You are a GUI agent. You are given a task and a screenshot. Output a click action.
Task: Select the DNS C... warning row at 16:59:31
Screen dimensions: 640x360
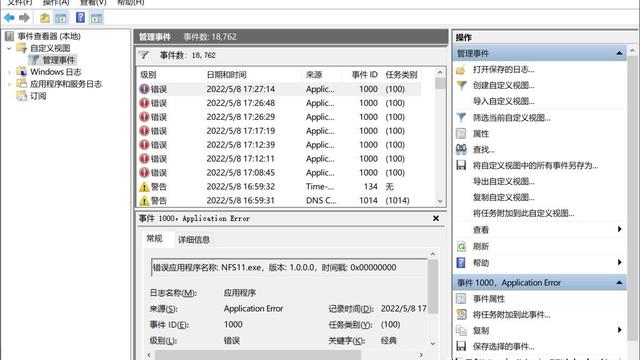click(x=280, y=200)
